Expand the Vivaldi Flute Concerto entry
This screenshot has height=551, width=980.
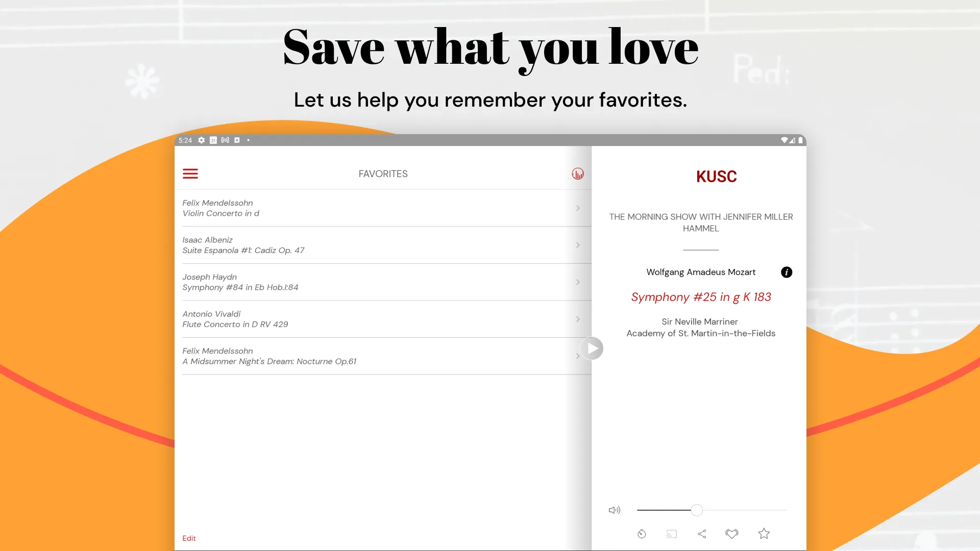(577, 318)
